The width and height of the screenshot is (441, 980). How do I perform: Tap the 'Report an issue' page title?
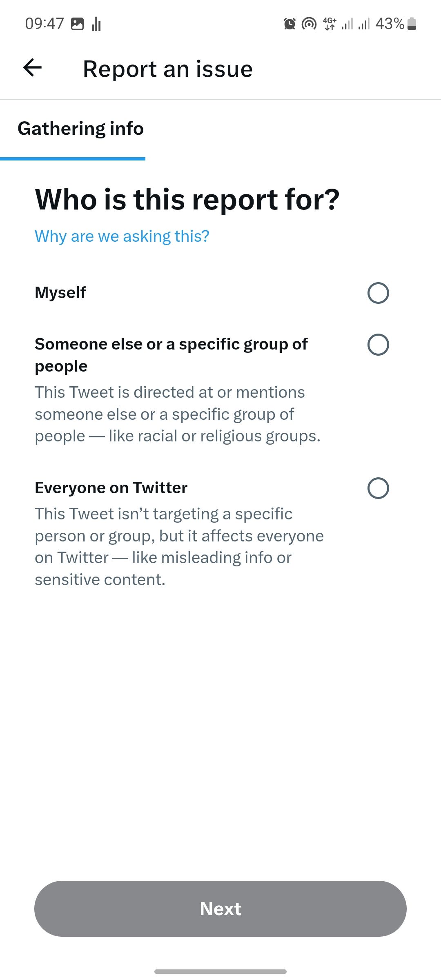(168, 69)
